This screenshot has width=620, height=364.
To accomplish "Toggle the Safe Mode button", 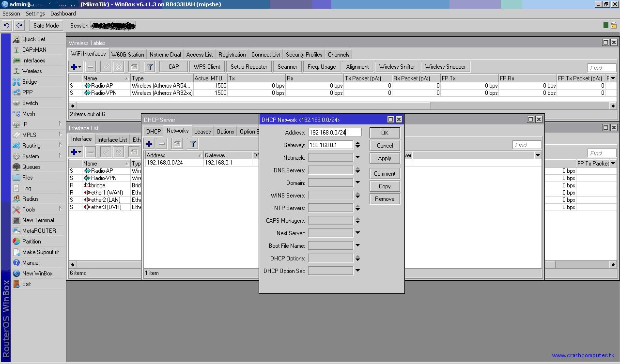I will pyautogui.click(x=46, y=26).
